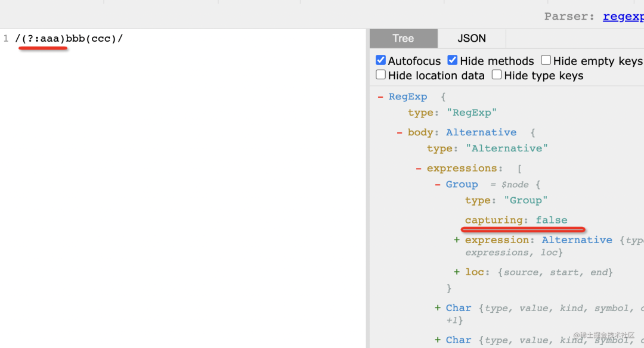Enable Hide location data checkbox

tap(380, 74)
